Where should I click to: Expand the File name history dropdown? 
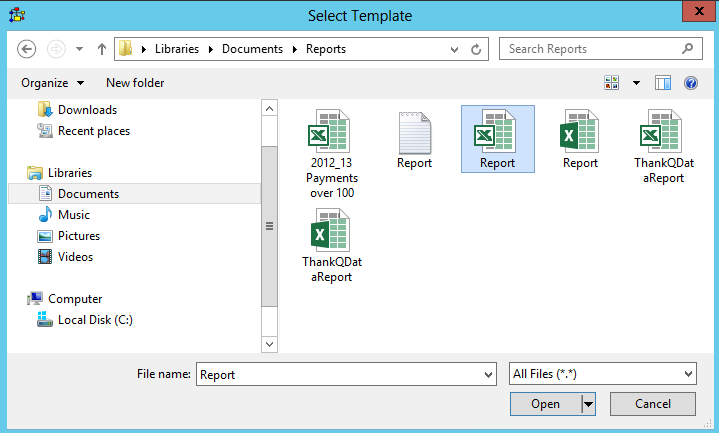488,374
